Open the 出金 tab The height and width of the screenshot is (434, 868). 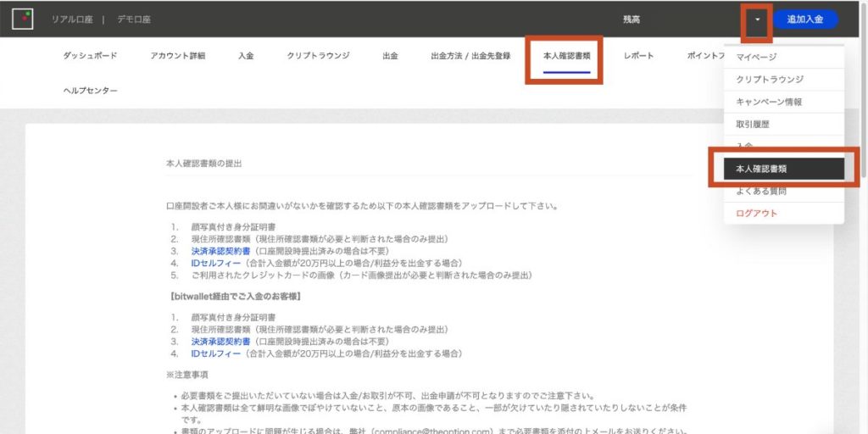[x=390, y=56]
